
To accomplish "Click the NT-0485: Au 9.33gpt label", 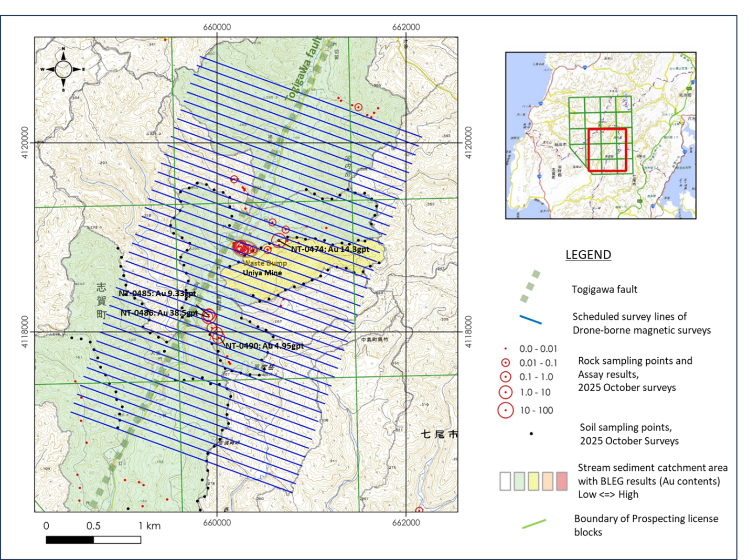I will [x=157, y=294].
